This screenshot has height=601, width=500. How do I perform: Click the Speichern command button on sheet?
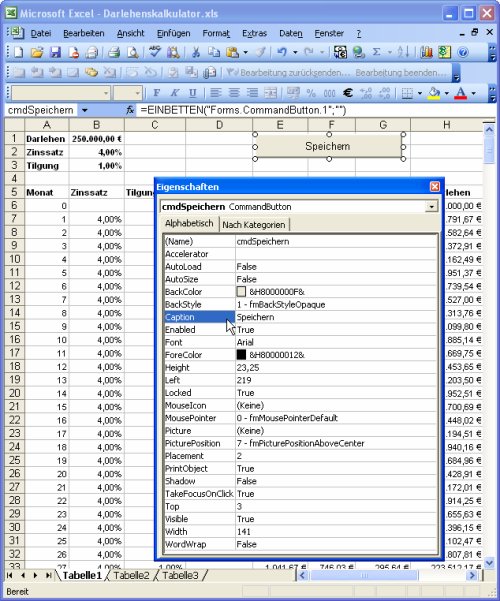tap(328, 146)
